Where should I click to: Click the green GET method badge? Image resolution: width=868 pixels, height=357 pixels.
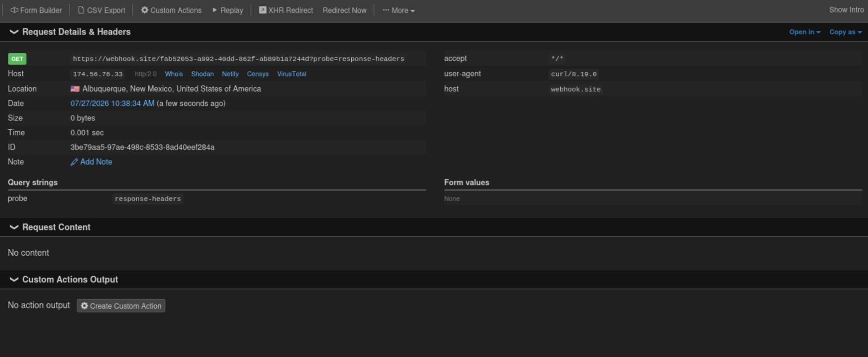tap(17, 59)
